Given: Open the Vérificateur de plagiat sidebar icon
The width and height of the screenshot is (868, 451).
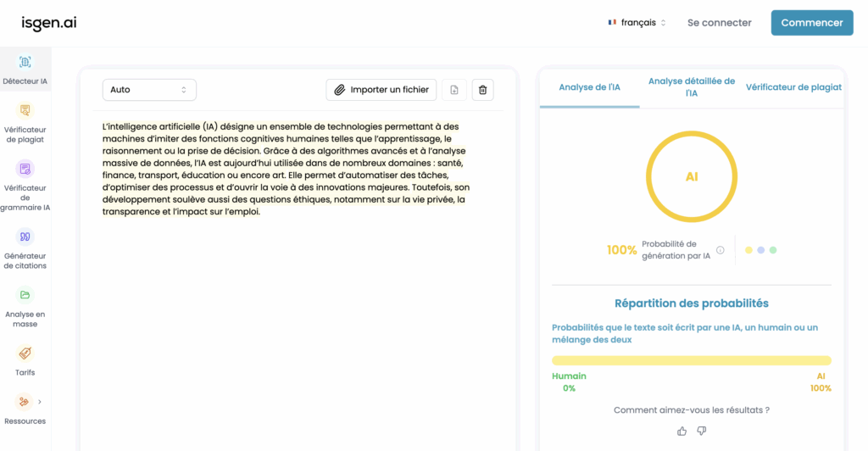Looking at the screenshot, I should click(25, 110).
